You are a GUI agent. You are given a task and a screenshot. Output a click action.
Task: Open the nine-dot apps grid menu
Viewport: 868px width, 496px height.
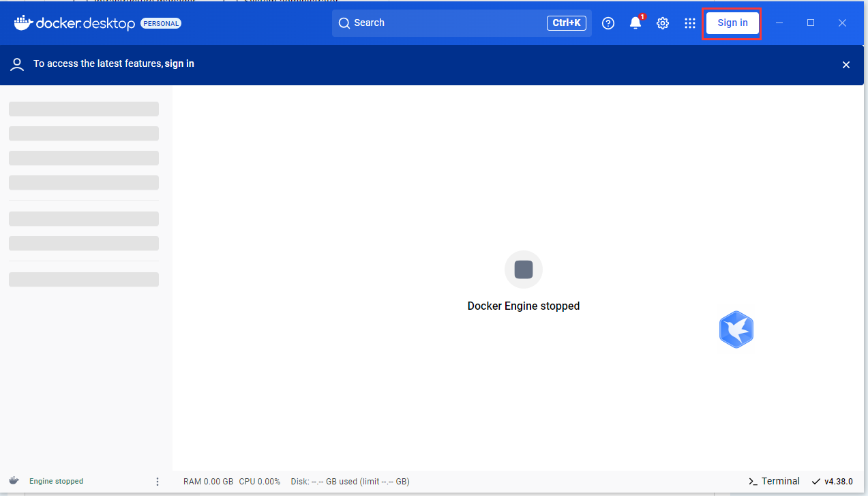click(690, 23)
